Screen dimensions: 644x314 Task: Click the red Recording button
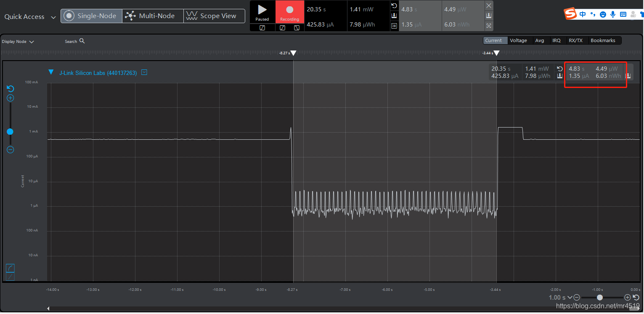pos(289,12)
